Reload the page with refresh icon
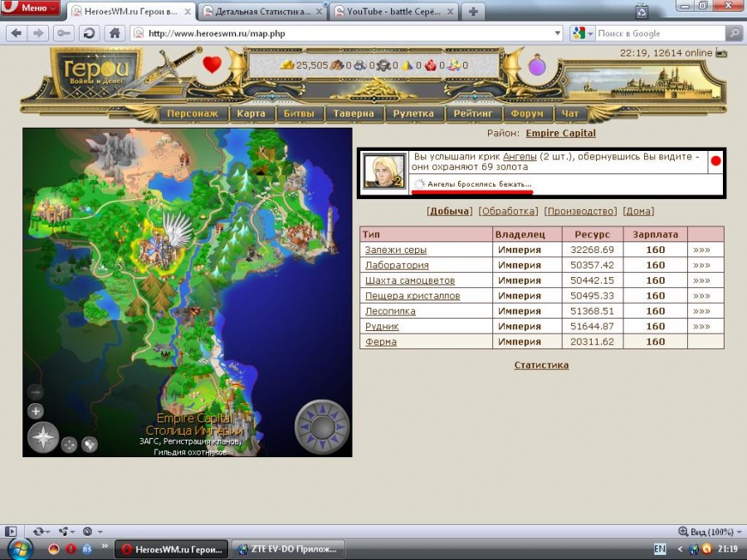Viewport: 747px width, 560px height. tap(89, 33)
